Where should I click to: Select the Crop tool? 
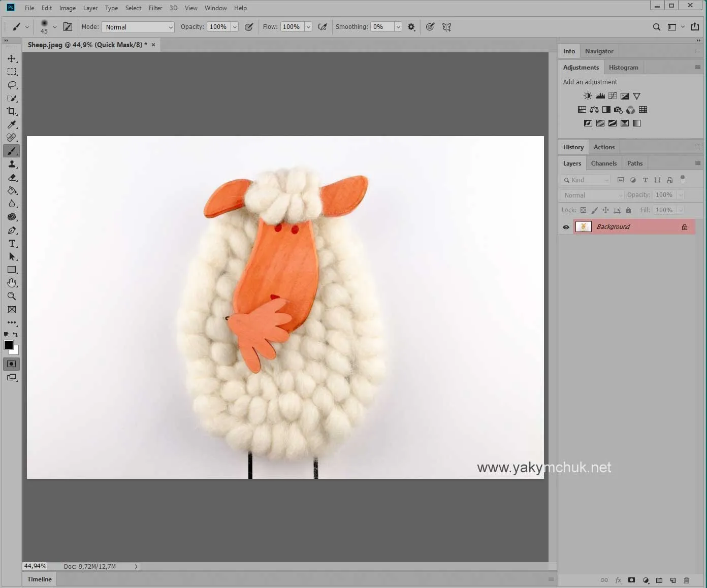tap(12, 111)
